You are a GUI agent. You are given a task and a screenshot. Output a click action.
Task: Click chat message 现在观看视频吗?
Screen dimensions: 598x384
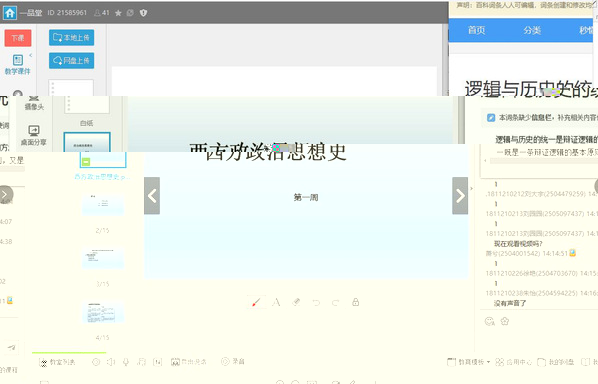click(518, 244)
